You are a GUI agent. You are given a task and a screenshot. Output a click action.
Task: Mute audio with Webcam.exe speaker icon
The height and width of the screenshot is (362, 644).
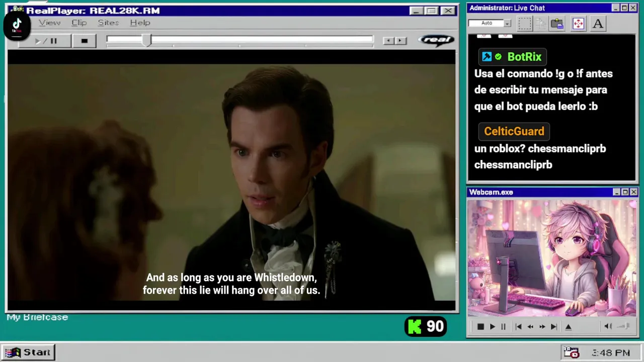pyautogui.click(x=608, y=326)
